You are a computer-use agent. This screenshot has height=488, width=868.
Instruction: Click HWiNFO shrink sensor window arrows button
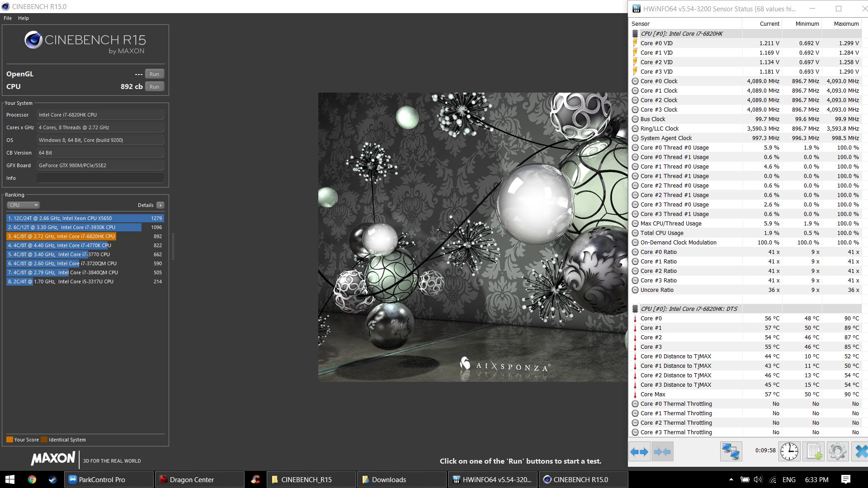[x=662, y=451]
